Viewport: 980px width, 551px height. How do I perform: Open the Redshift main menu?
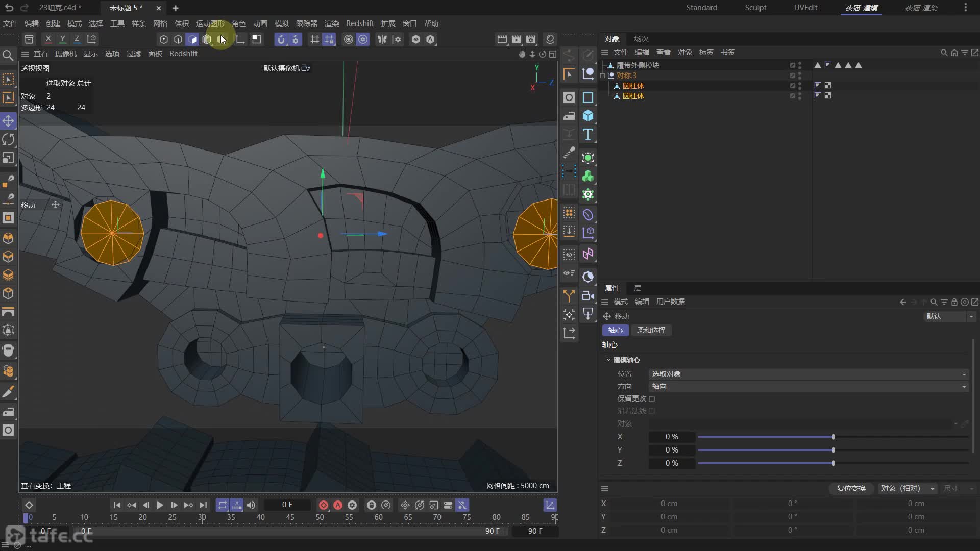click(359, 23)
